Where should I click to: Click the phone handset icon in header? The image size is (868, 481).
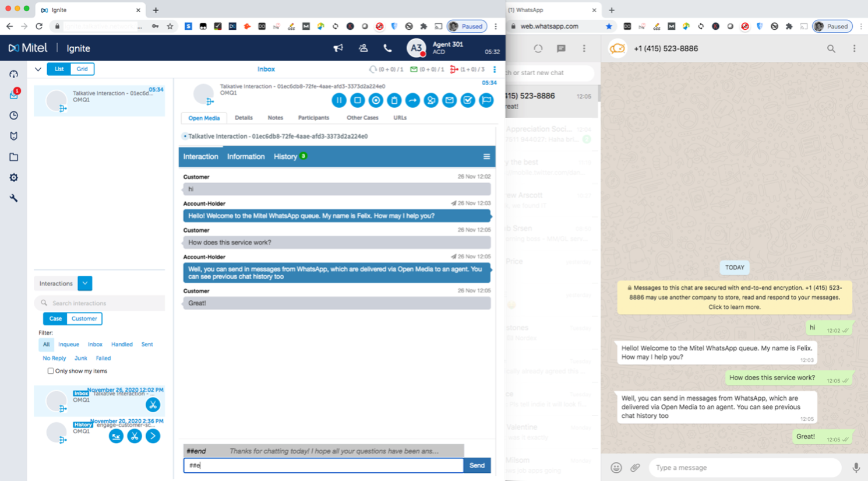coord(387,48)
